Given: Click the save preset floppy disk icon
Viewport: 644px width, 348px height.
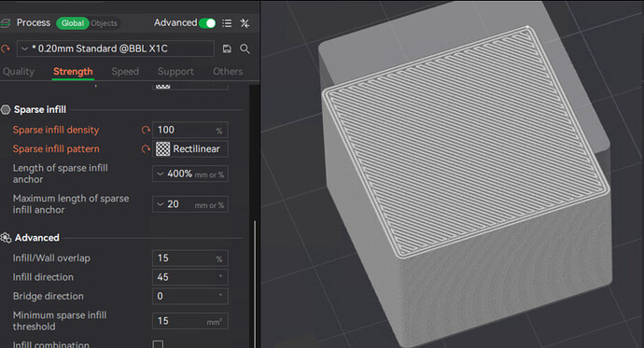Looking at the screenshot, I should (x=227, y=49).
